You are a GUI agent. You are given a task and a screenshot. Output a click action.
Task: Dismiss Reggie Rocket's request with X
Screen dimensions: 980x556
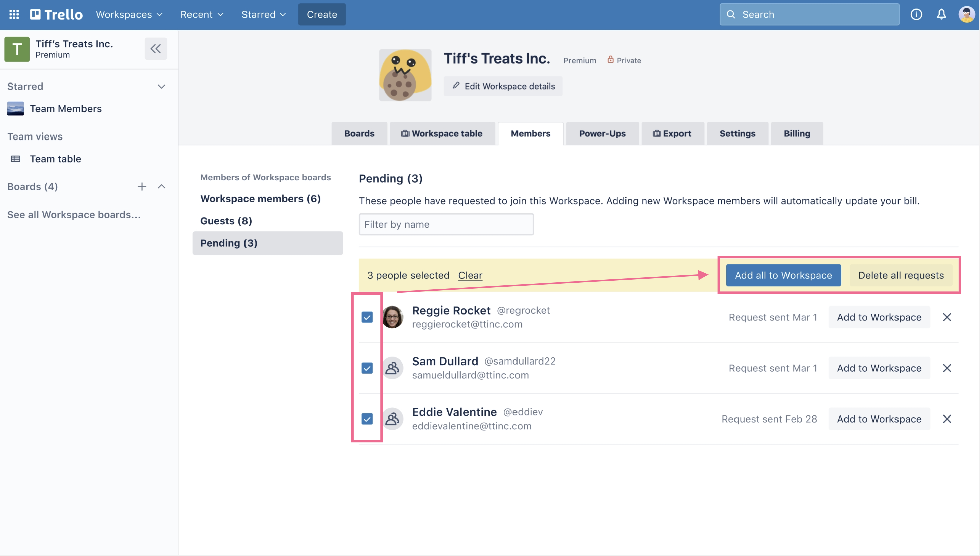point(947,317)
